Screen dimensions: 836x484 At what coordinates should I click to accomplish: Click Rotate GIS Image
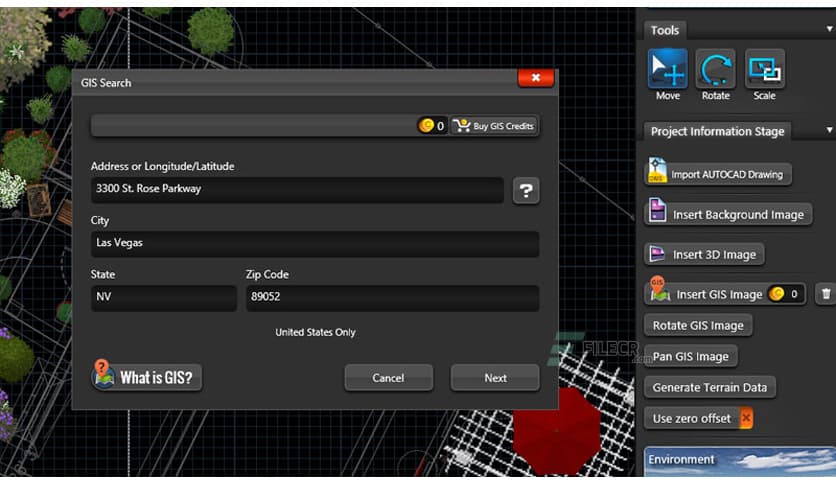698,325
